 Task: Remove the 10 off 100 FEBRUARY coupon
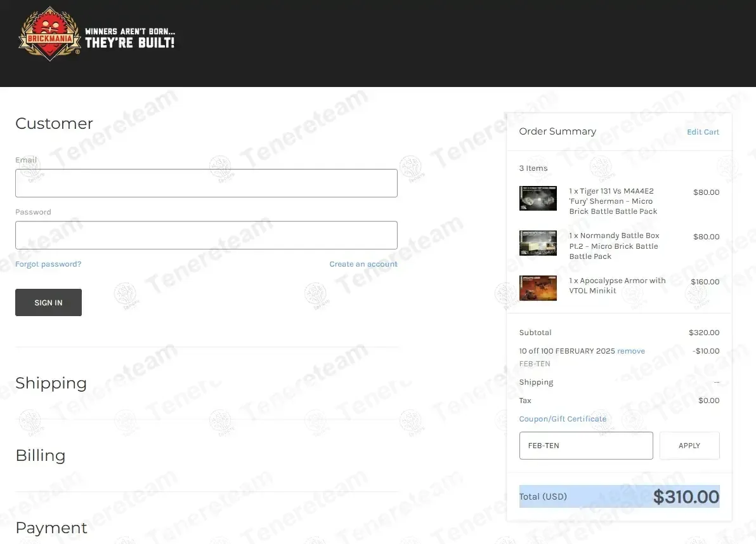631,351
